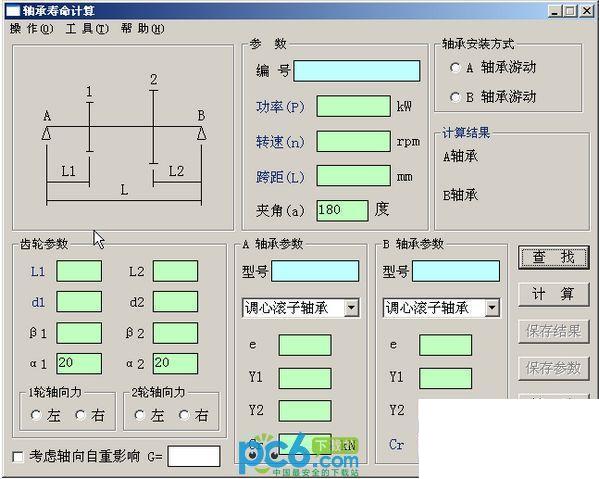The image size is (599, 479).
Task: Enable 考虑轴向自重影响 checkbox
Action: 18,457
